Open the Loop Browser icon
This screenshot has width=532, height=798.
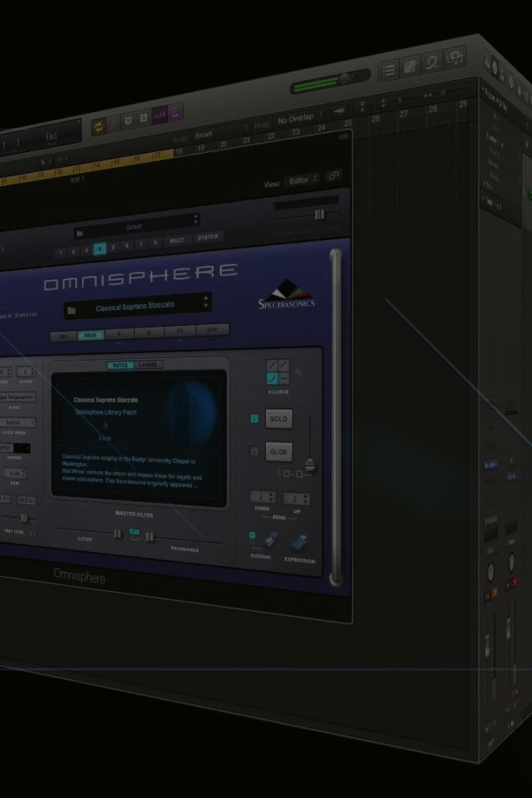tap(432, 62)
